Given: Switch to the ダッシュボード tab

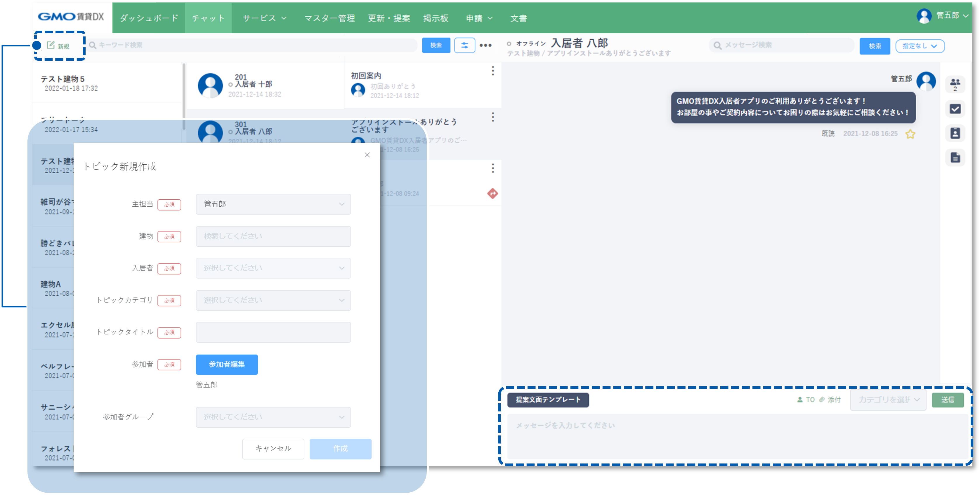Looking at the screenshot, I should 149,18.
